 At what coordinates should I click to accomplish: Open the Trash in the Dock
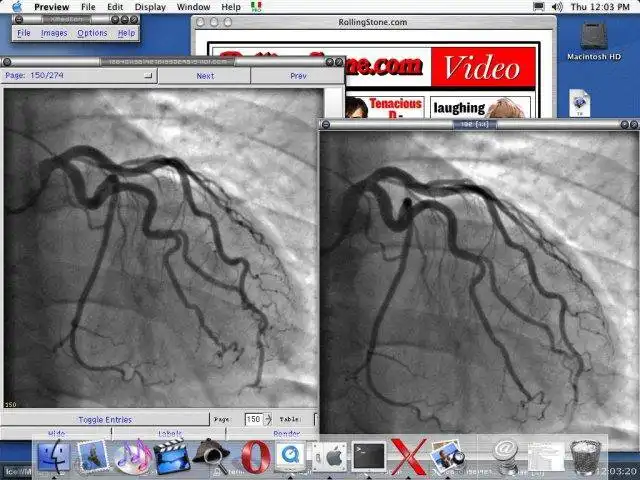585,457
